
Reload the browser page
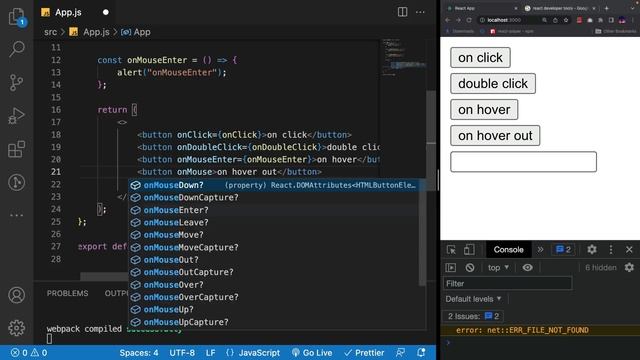(x=469, y=20)
